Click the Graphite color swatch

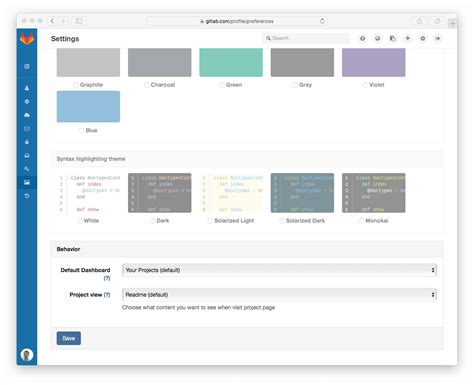88,62
